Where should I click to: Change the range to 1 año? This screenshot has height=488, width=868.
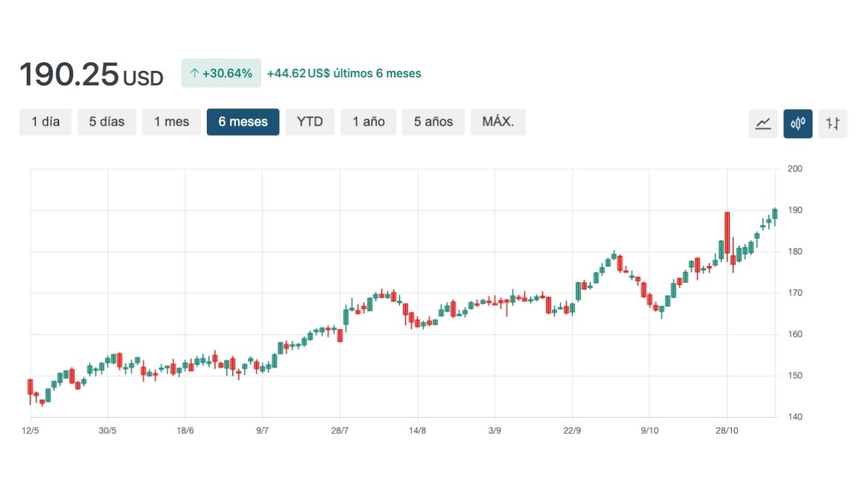tap(368, 122)
